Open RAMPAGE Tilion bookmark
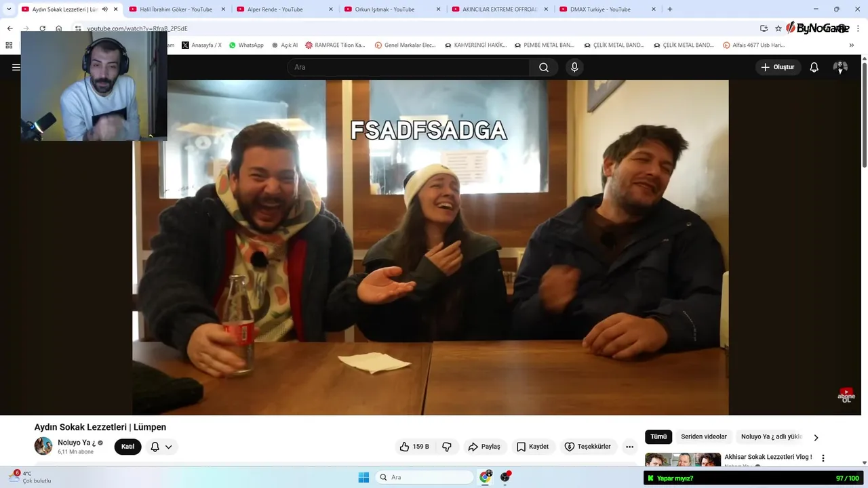 335,45
